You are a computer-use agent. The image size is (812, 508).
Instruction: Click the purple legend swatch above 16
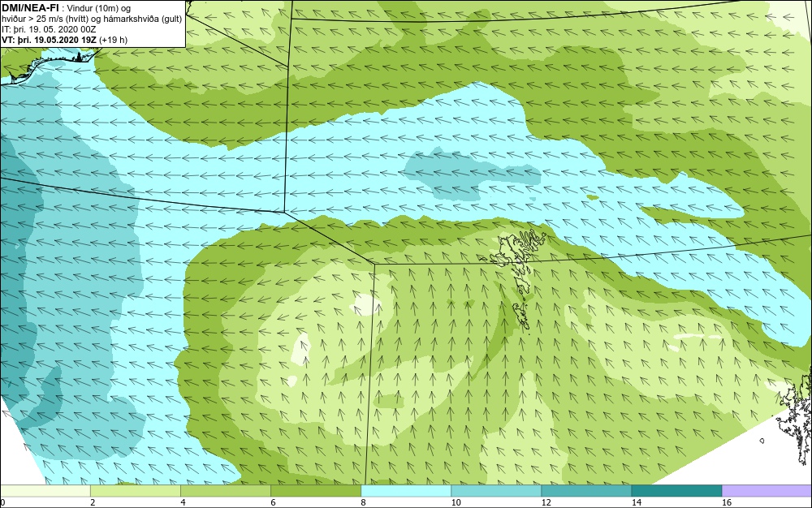767,491
